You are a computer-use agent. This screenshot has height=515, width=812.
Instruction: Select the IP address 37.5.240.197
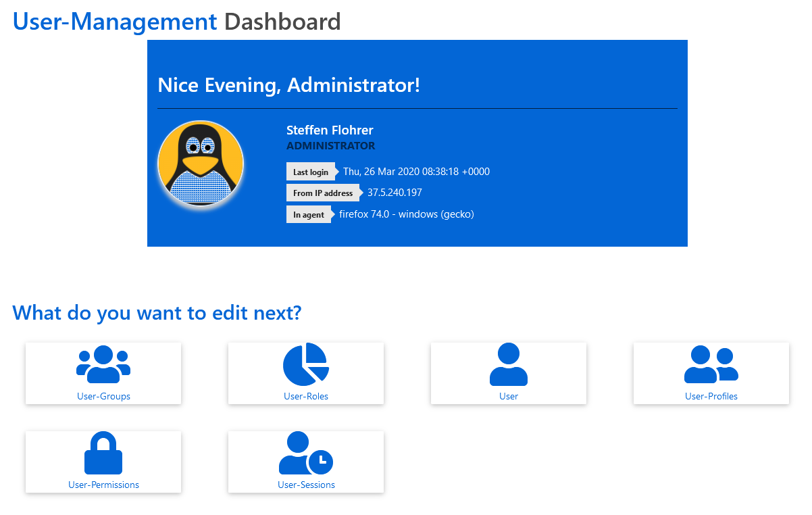coord(395,193)
